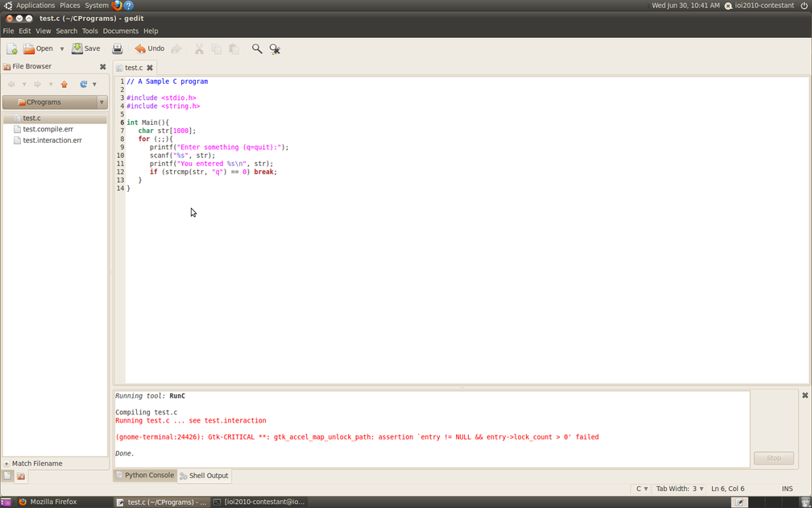812x508 pixels.
Task: Refresh the File Browser view
Action: (84, 84)
